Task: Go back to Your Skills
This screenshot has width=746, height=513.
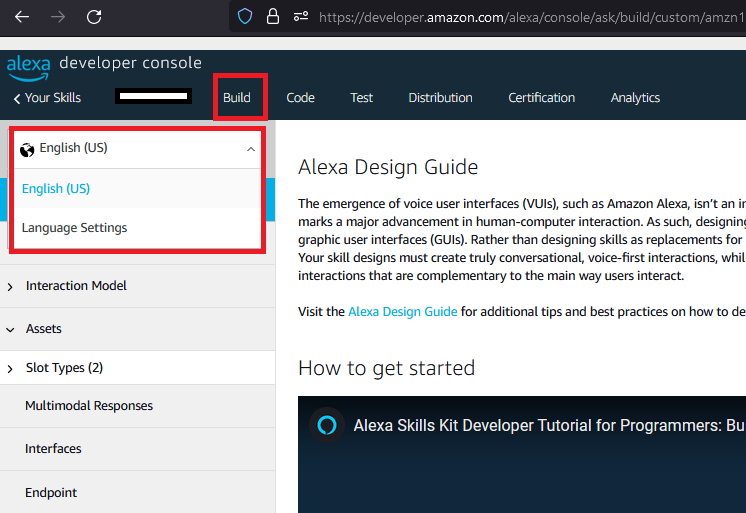Action: pos(47,98)
